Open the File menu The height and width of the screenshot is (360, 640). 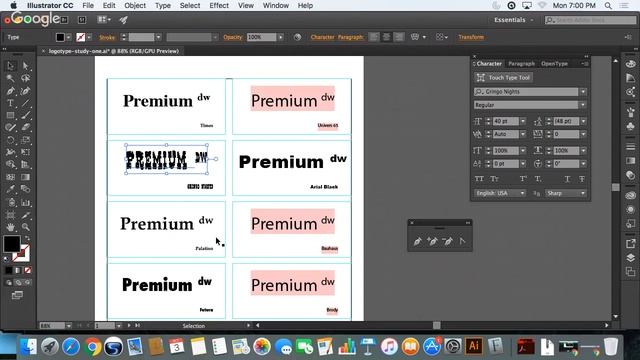[x=88, y=5]
